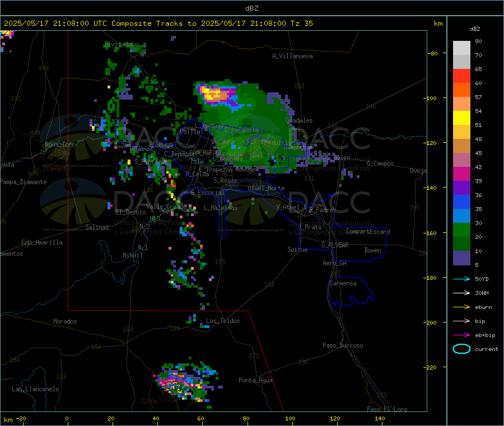
Task: Click the Bowen place label
Action: click(x=372, y=250)
